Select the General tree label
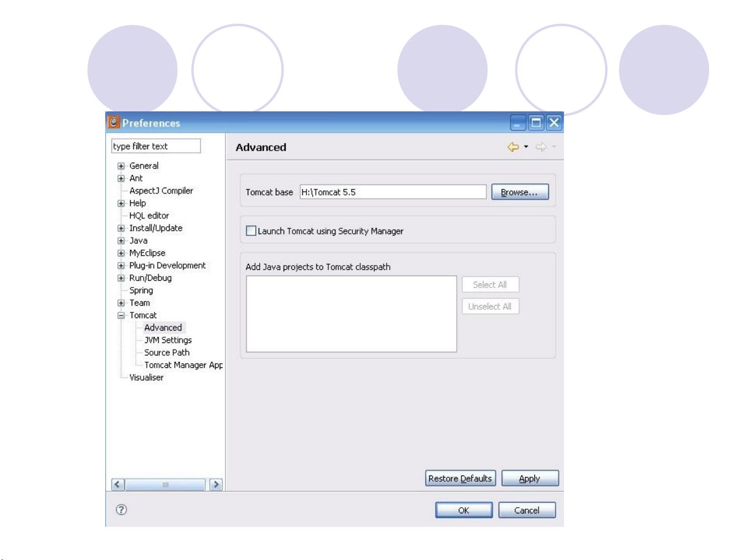Image resolution: width=747 pixels, height=560 pixels. pos(144,166)
